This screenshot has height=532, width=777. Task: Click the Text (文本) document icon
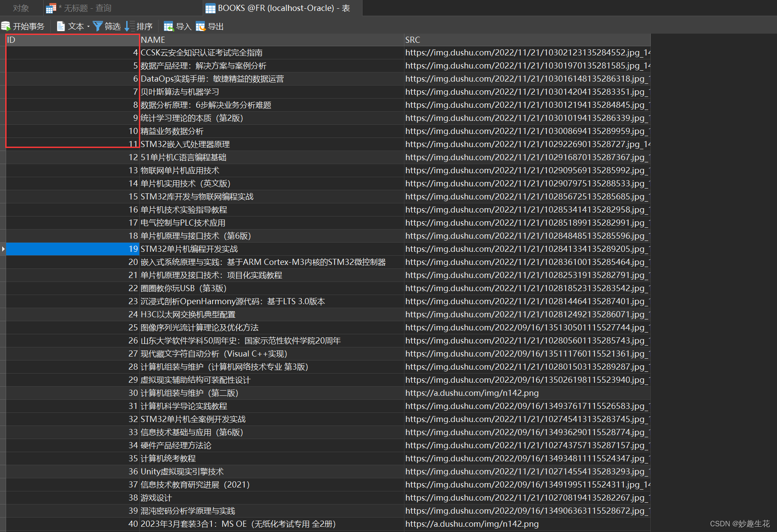pyautogui.click(x=61, y=26)
